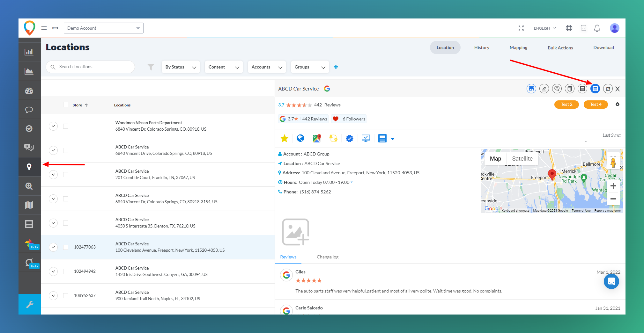Click the refresh sync icon in detail header
The width and height of the screenshot is (644, 333).
click(608, 89)
